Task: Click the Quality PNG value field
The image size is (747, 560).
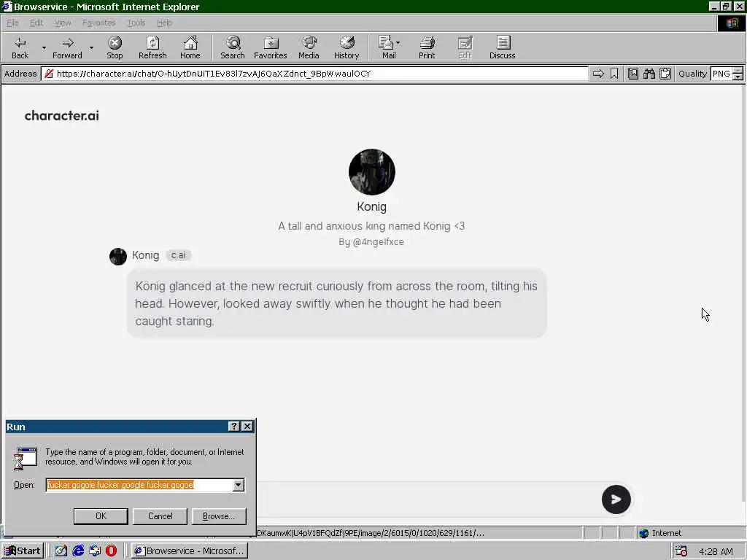Action: 721,74
